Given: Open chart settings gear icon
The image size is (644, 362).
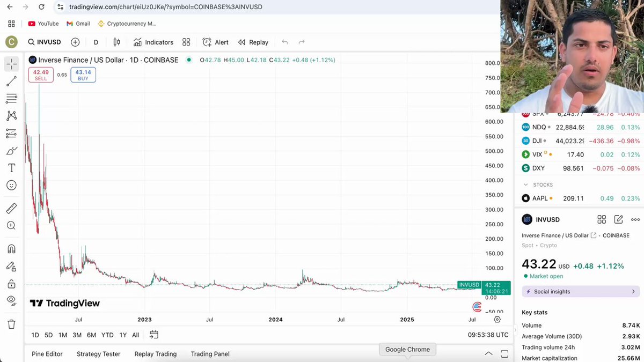Looking at the screenshot, I should (x=497, y=319).
